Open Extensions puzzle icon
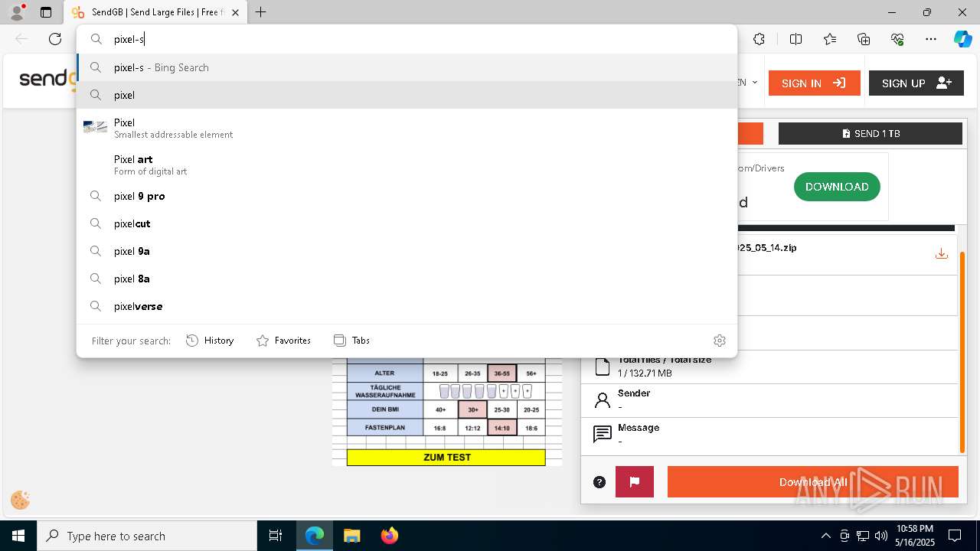Image resolution: width=980 pixels, height=551 pixels. [759, 39]
